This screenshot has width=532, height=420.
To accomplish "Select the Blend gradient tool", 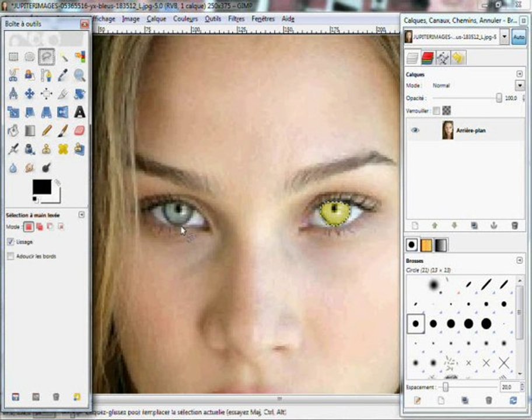I will [x=30, y=131].
